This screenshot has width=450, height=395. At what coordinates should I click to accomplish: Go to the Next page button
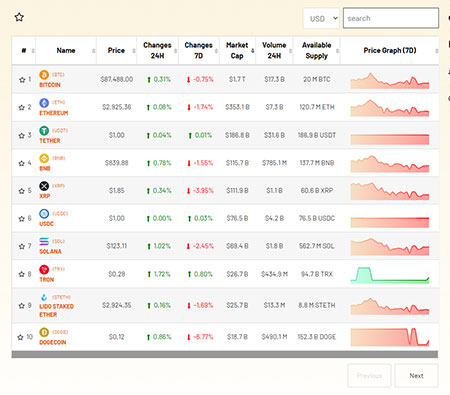416,376
